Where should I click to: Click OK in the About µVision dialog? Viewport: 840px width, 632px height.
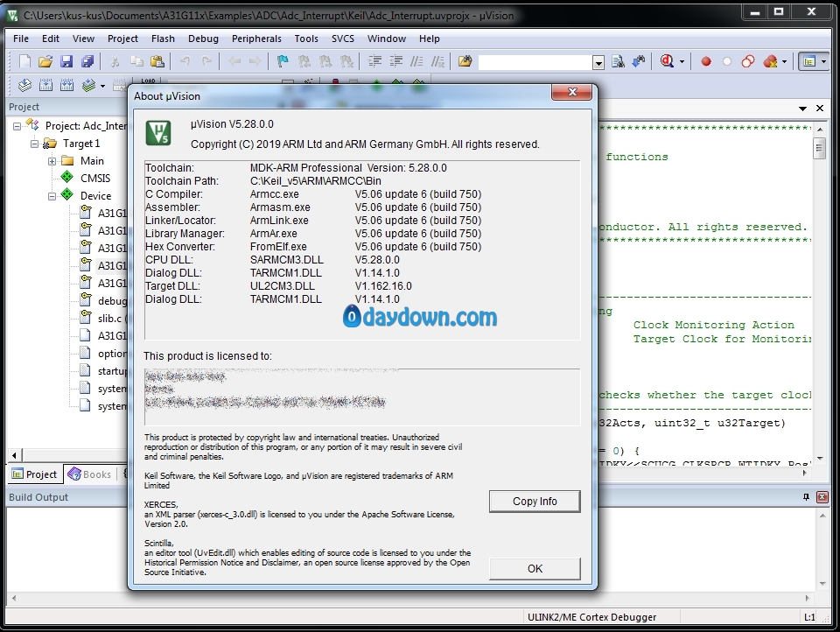click(535, 569)
